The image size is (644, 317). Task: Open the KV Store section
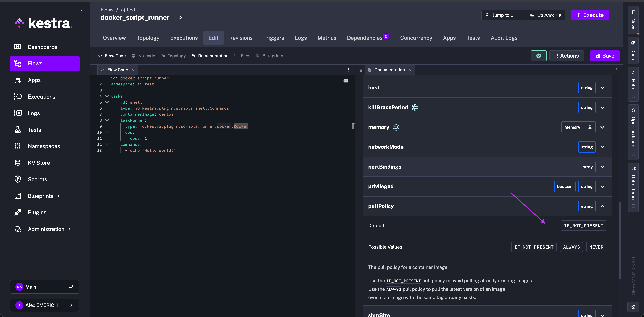click(x=39, y=162)
